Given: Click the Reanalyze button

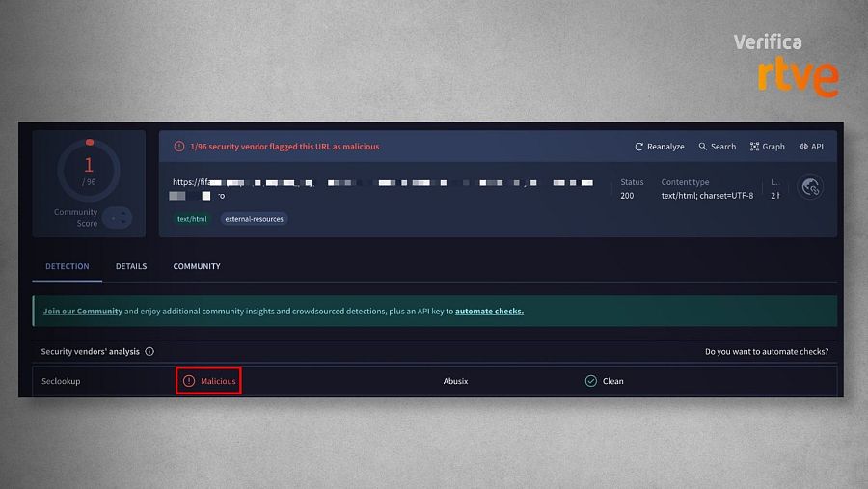Looking at the screenshot, I should 660,147.
